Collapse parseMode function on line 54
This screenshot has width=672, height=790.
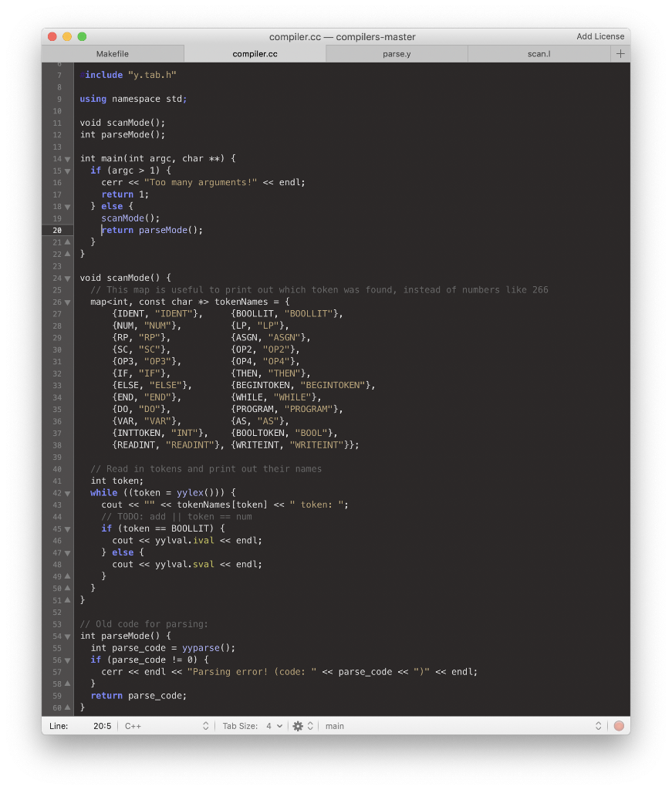(67, 636)
